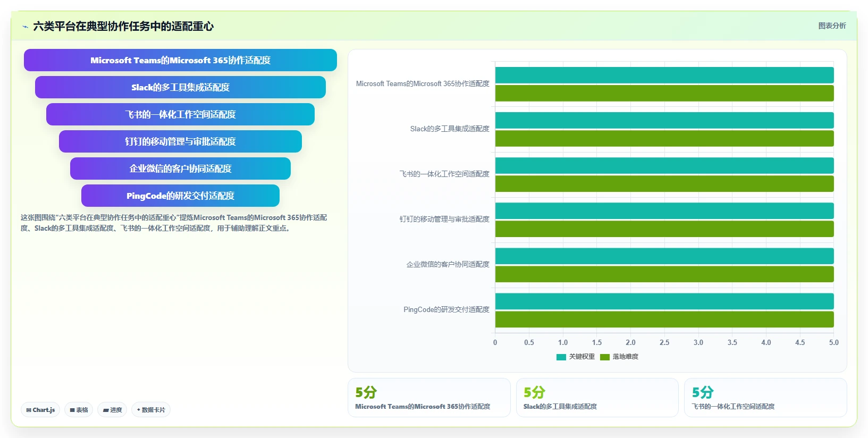Click the green bar for 钉钉 row
Viewport: 868px width, 438px height.
[x=664, y=229]
